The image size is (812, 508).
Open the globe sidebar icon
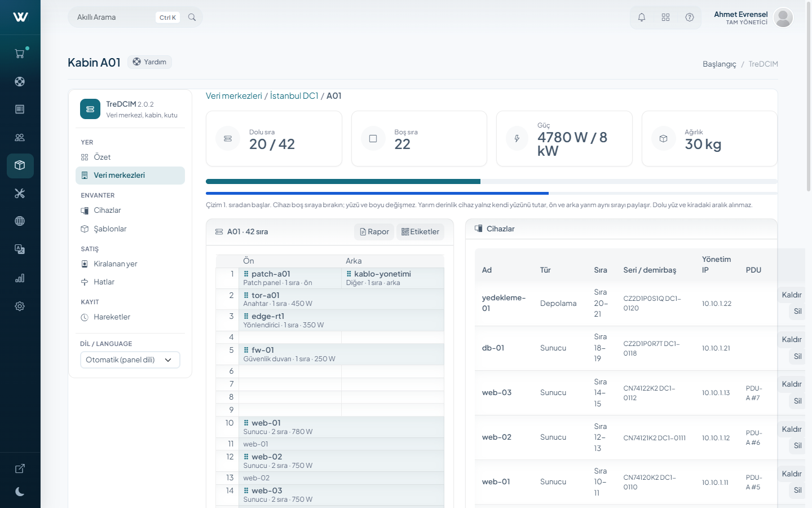pos(20,221)
